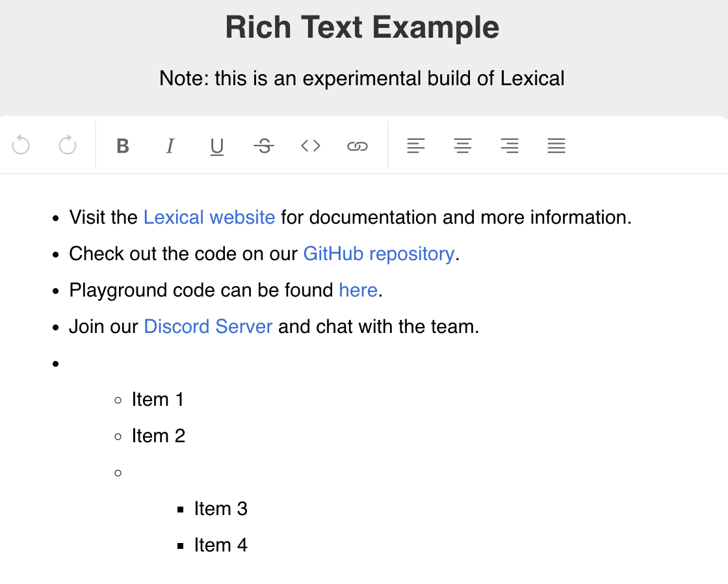Click 'Check out the code on our' text
The image size is (728, 584).
pyautogui.click(x=183, y=254)
